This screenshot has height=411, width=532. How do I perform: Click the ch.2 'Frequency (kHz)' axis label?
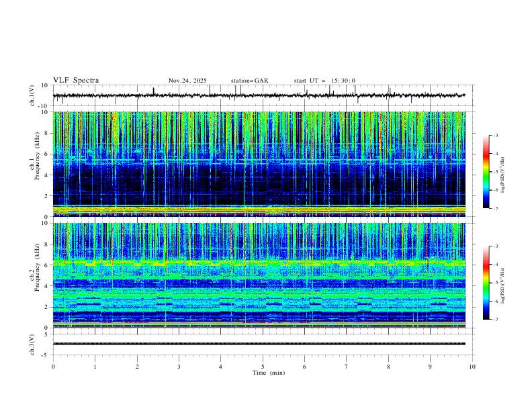pyautogui.click(x=37, y=267)
